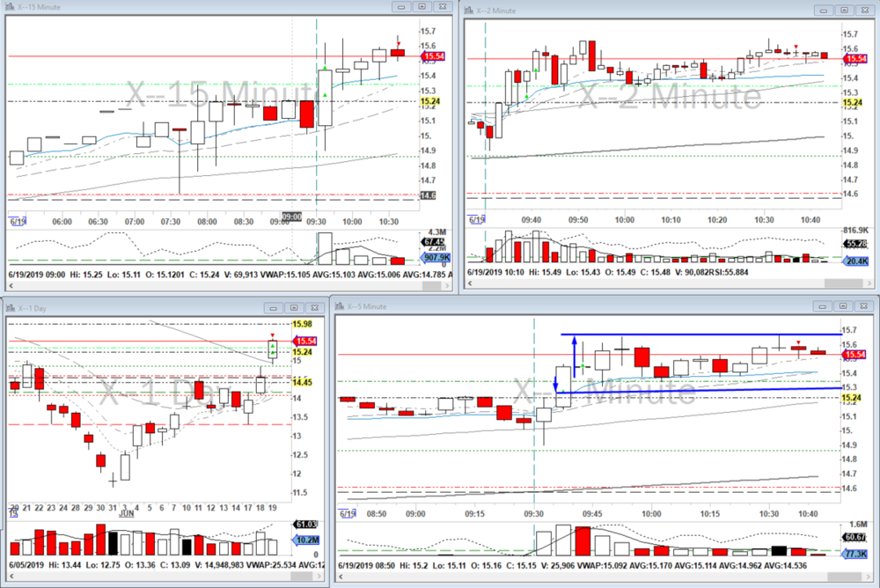Viewport: 880px width, 588px height.
Task: Minimize the X--5 Minute chart window
Action: pos(821,306)
